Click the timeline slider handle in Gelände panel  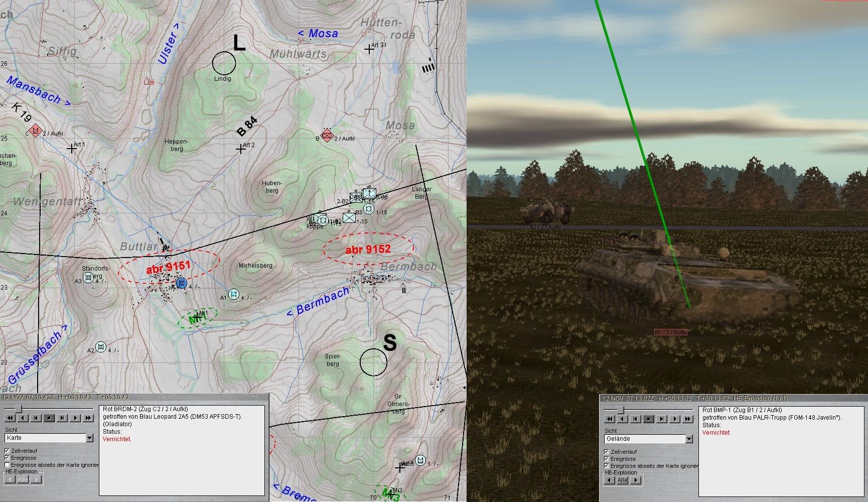tap(620, 410)
